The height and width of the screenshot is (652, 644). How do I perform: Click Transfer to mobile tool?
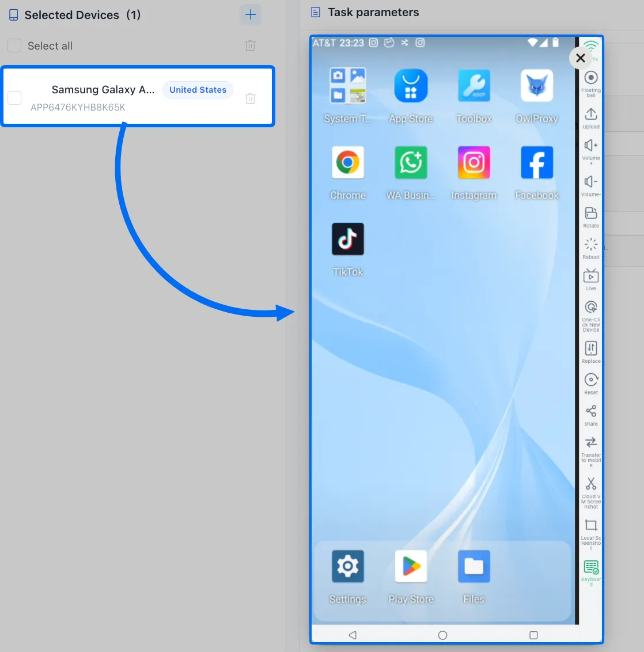click(591, 452)
